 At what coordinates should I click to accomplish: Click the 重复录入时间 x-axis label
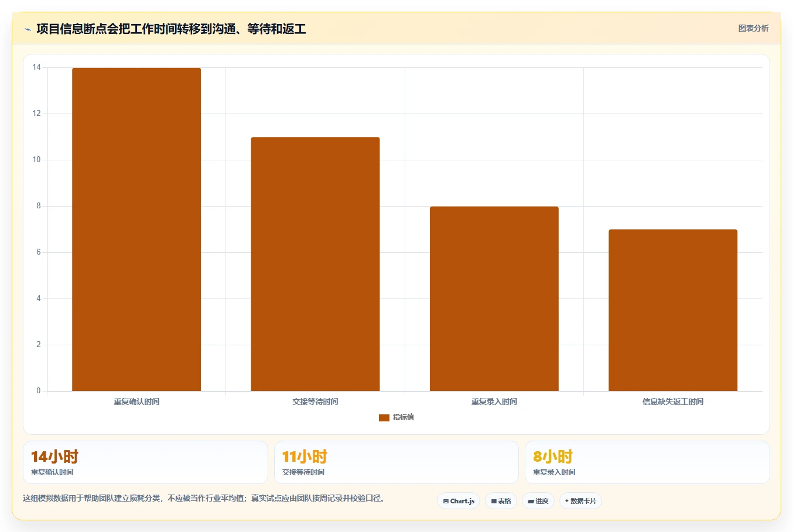[494, 401]
